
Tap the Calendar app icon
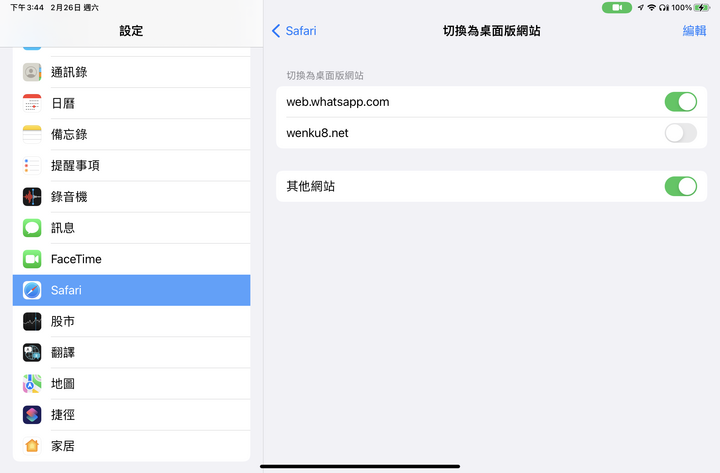tap(32, 103)
